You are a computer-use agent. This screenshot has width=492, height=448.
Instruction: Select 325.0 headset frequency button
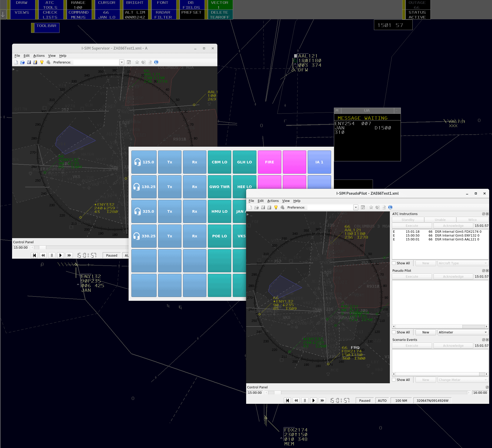[x=144, y=211]
